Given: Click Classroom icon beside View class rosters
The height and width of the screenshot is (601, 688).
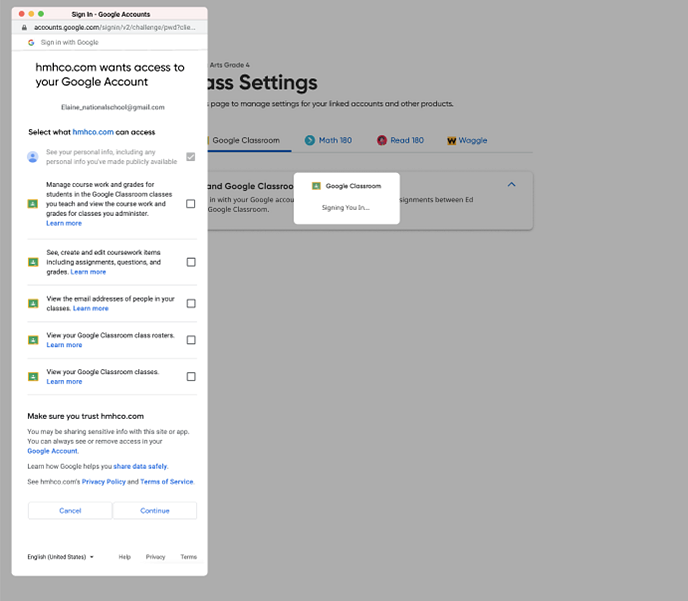Looking at the screenshot, I should (33, 340).
